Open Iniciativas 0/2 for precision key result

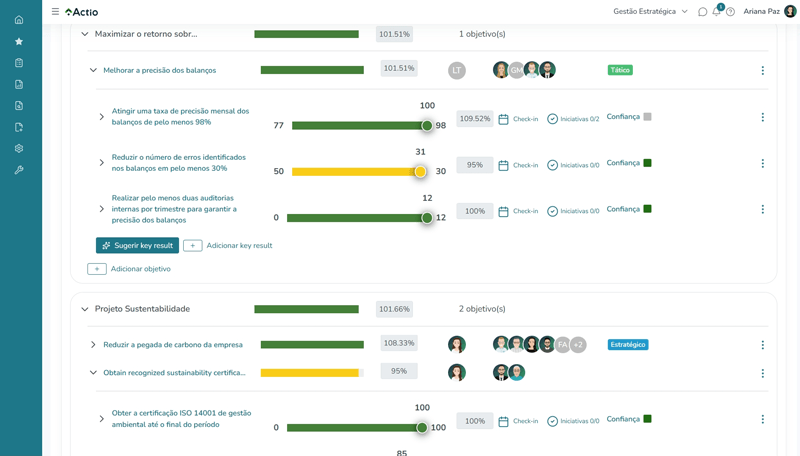(x=573, y=119)
